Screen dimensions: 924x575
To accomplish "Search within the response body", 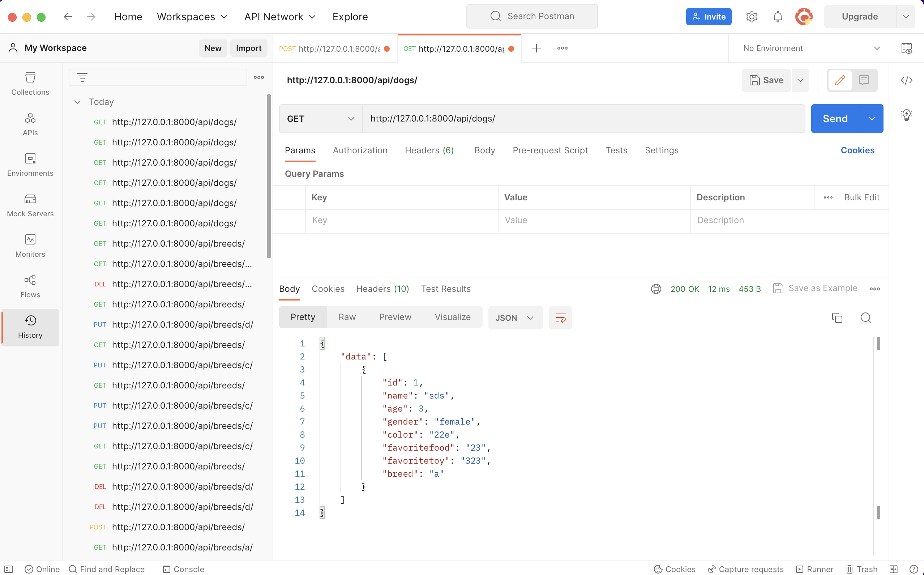I will [866, 318].
